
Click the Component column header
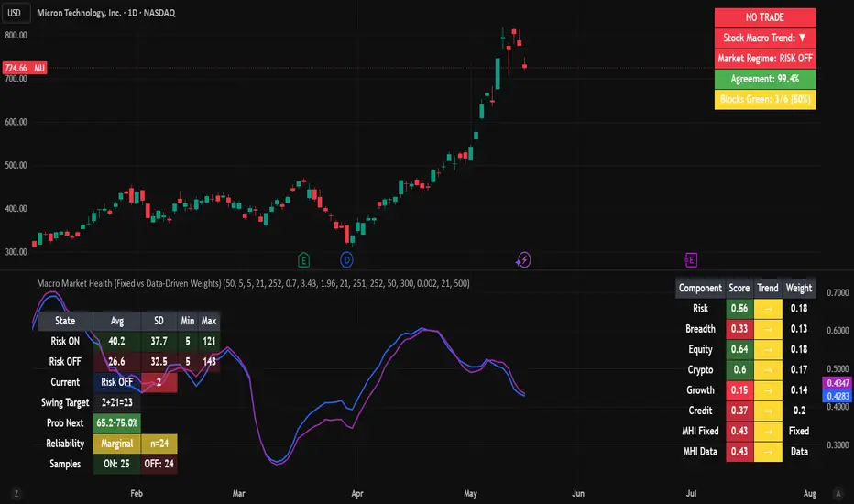click(x=700, y=289)
